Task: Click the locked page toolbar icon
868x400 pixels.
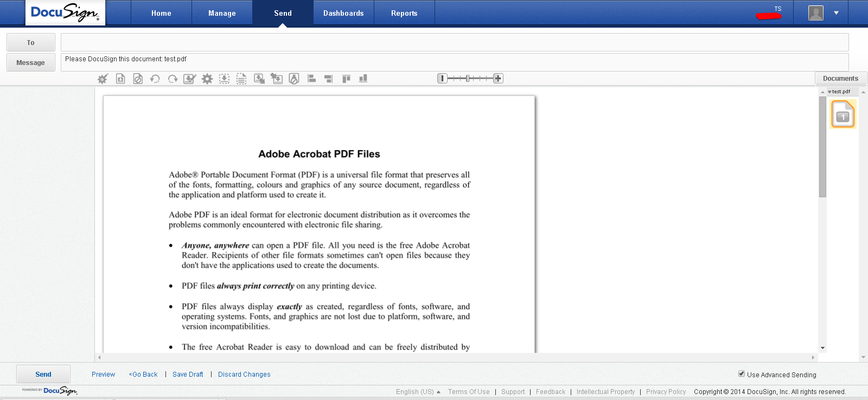Action: tap(294, 79)
